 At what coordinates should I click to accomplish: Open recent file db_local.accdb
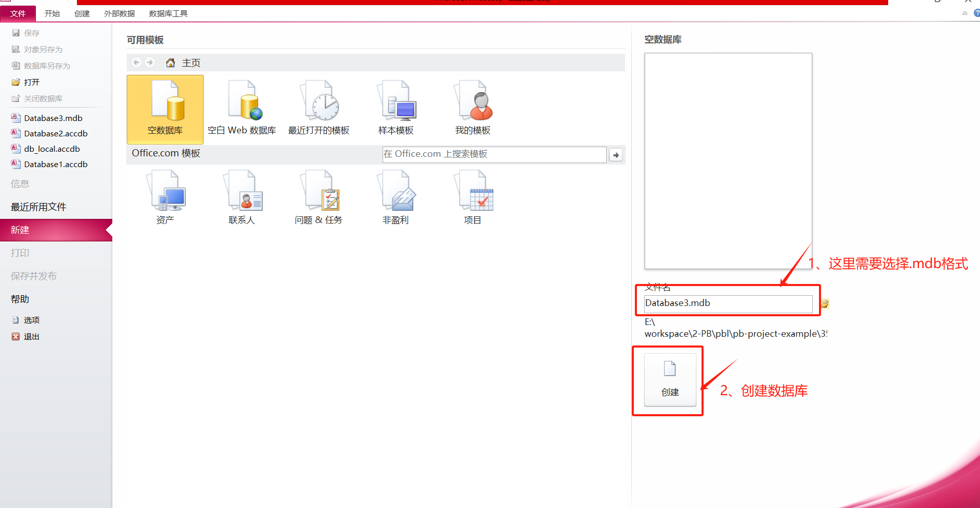tap(46, 149)
